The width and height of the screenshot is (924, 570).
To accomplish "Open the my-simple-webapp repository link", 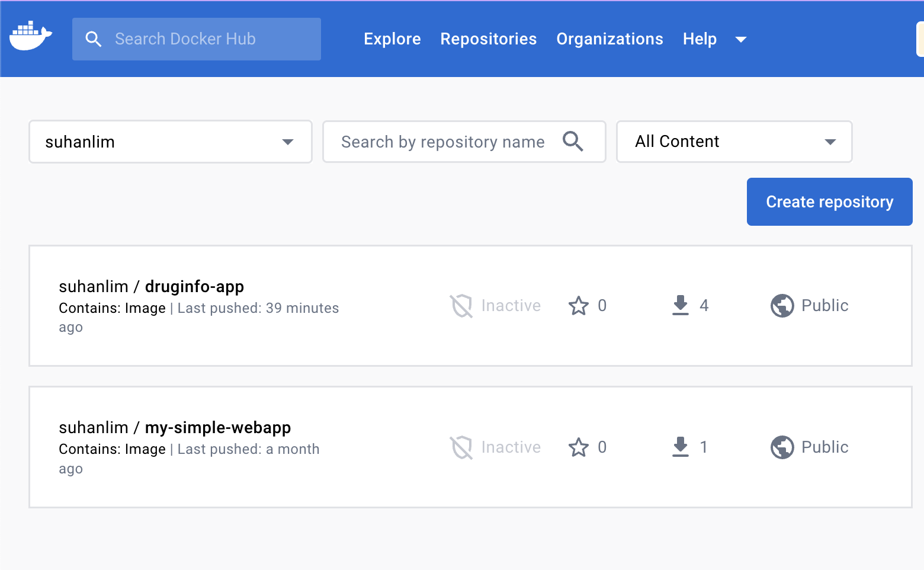I will pyautogui.click(x=218, y=427).
